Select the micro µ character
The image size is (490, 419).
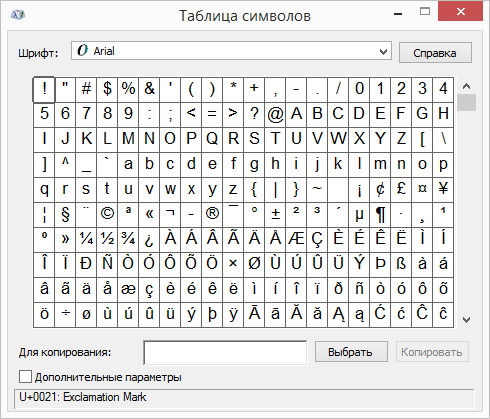[x=359, y=214]
